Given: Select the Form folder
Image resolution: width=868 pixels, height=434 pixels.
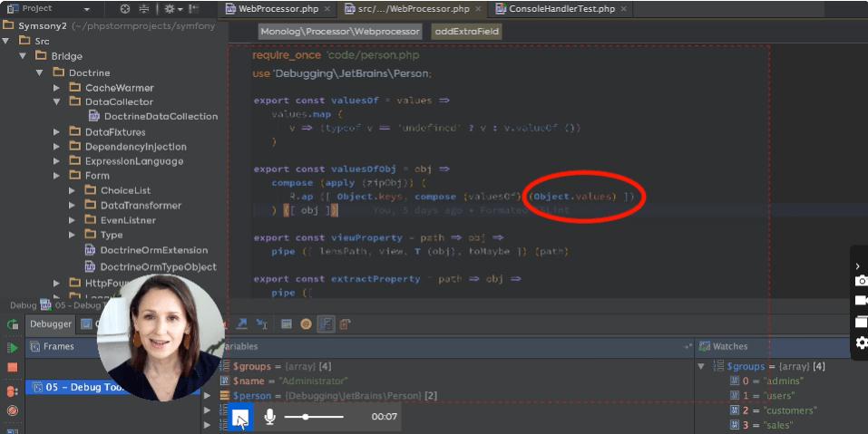Looking at the screenshot, I should coord(89,175).
